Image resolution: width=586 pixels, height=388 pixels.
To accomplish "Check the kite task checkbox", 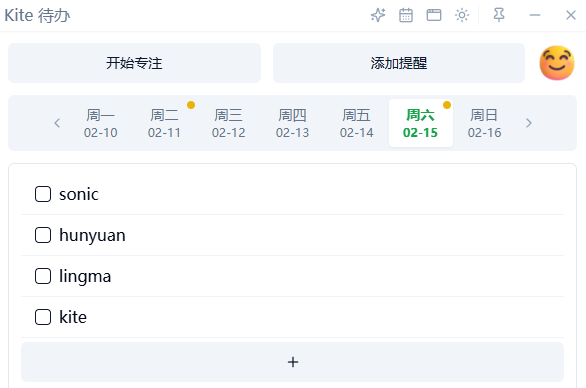I will 43,317.
